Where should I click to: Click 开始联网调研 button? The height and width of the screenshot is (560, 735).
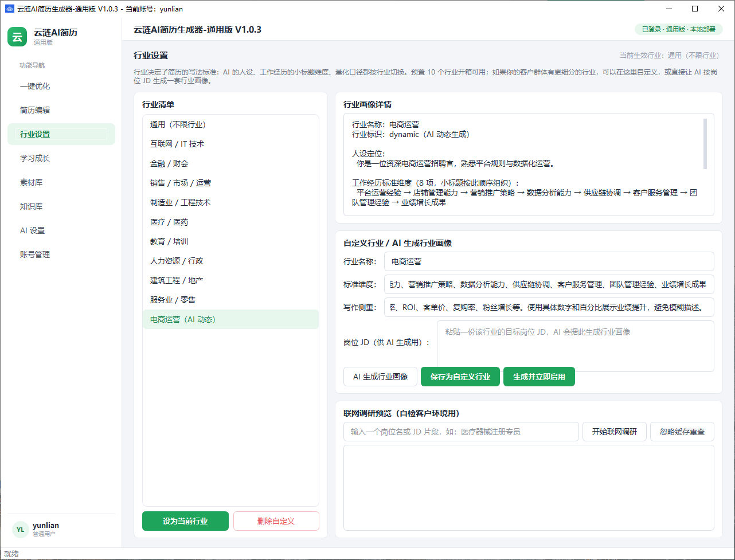tap(615, 432)
